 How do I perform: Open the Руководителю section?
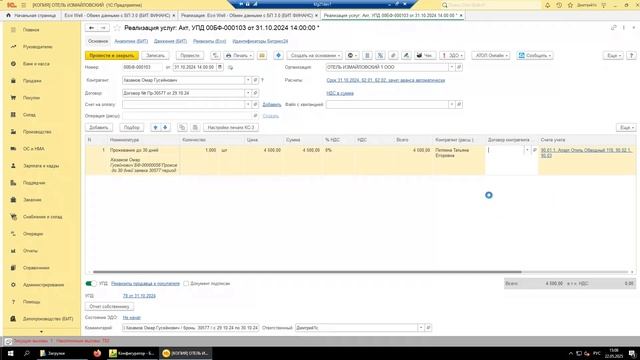(38, 47)
